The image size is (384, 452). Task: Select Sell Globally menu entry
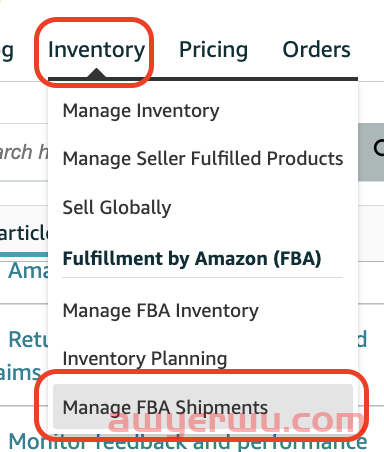[x=117, y=207]
